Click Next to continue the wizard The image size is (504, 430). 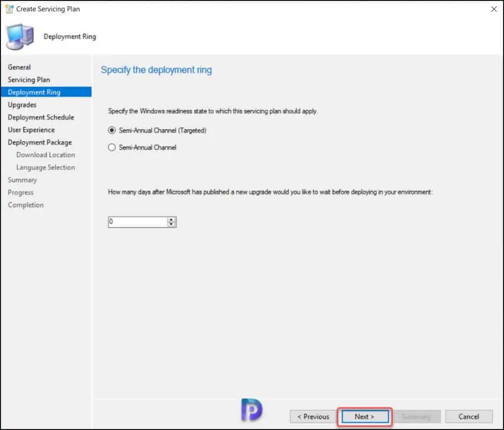(365, 417)
